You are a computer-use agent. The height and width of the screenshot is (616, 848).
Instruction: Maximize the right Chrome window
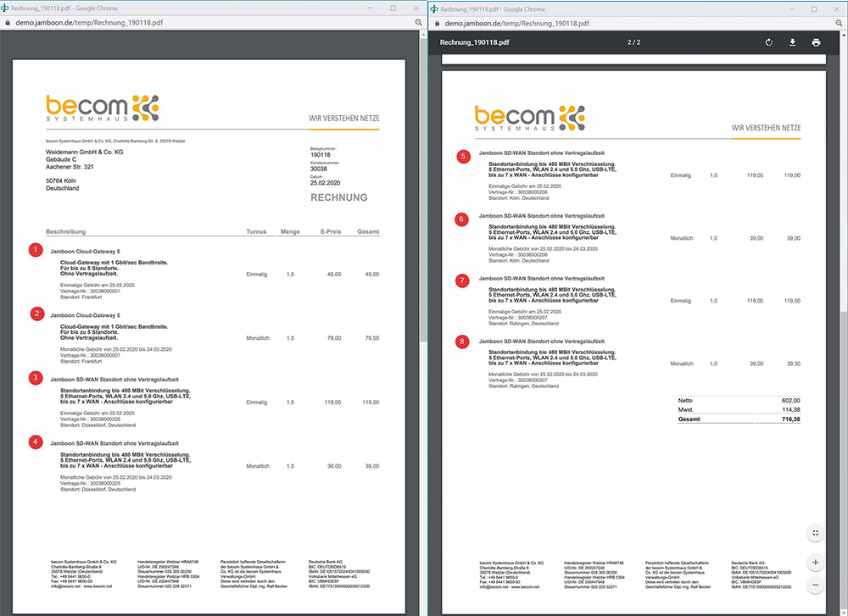point(814,8)
